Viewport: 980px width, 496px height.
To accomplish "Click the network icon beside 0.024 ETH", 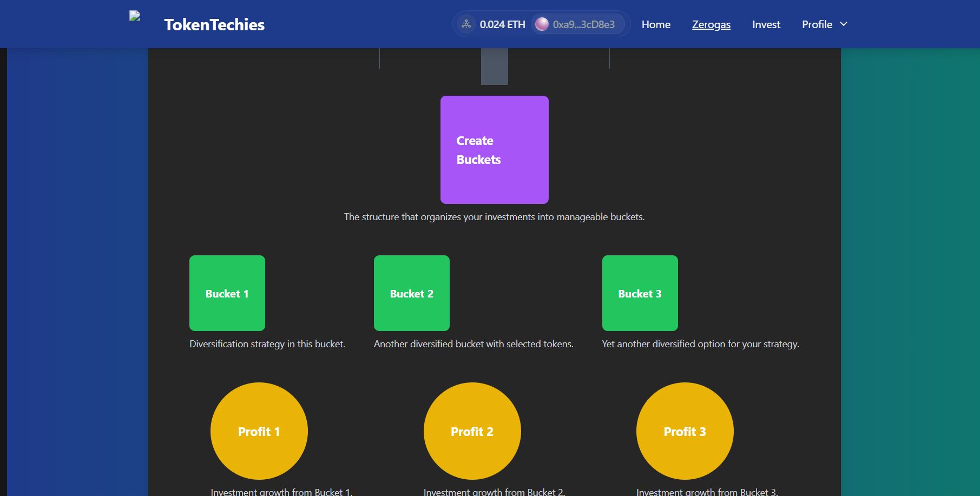I will pyautogui.click(x=466, y=24).
